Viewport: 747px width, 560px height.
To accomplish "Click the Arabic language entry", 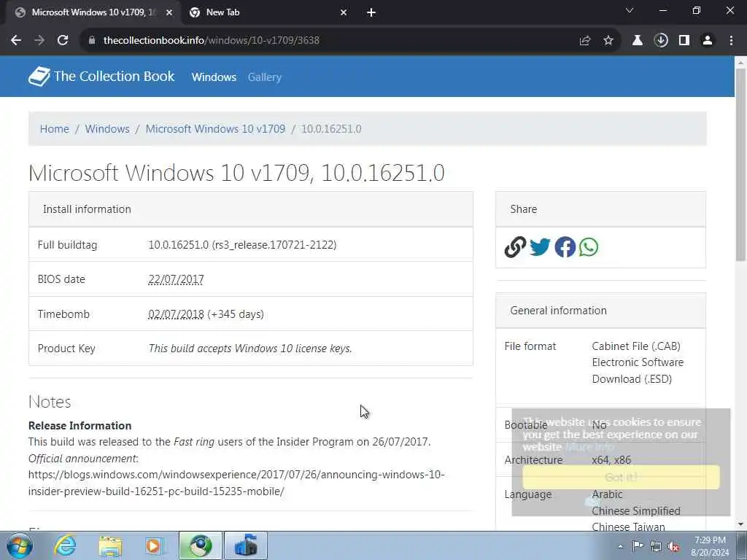I will 607,494.
